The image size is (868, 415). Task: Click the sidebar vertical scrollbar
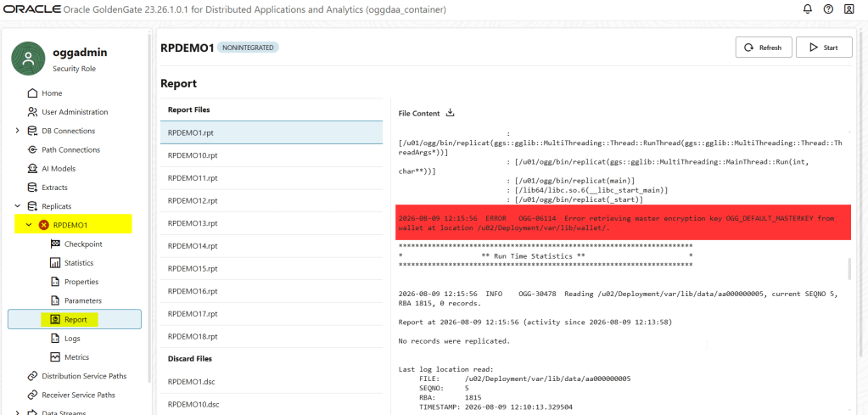[149, 207]
